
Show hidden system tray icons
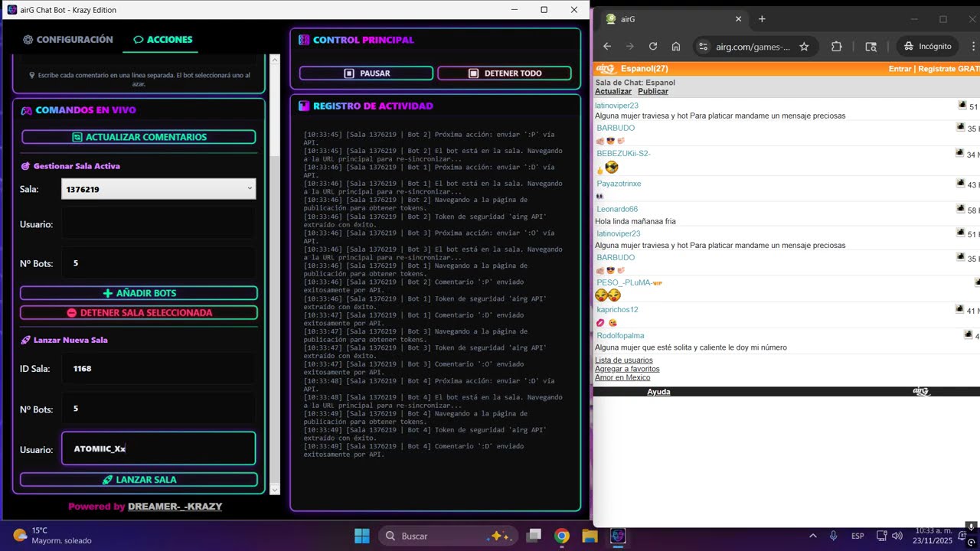pos(812,536)
